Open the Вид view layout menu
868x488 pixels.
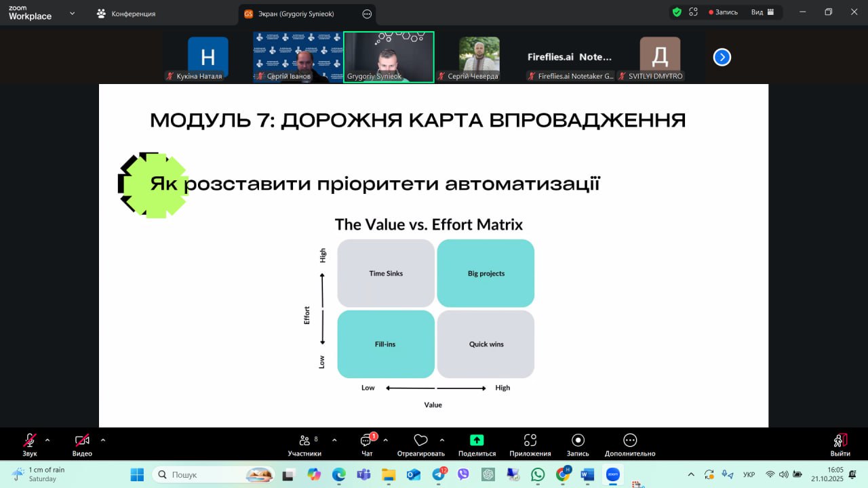tap(762, 12)
